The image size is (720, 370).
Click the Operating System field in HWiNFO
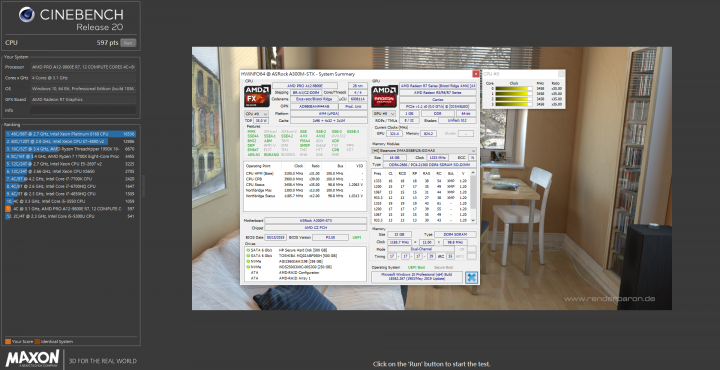point(416,277)
